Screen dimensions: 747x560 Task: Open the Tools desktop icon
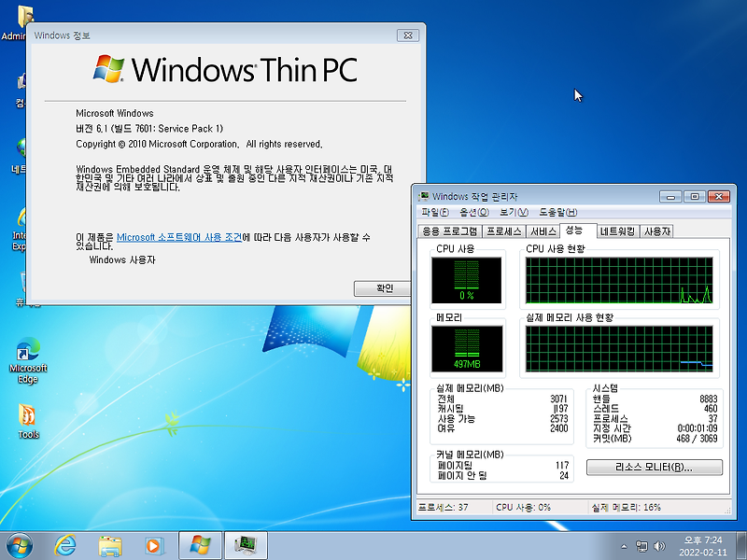28,421
